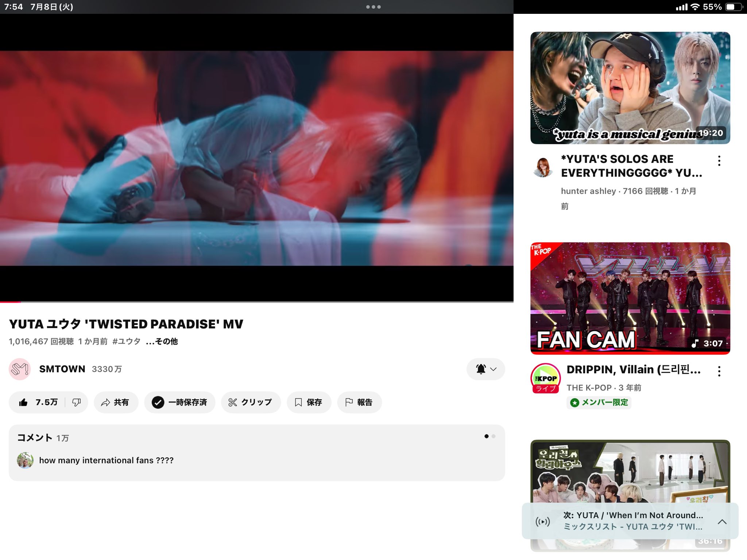Open SMTOWN channel avatar

point(19,369)
